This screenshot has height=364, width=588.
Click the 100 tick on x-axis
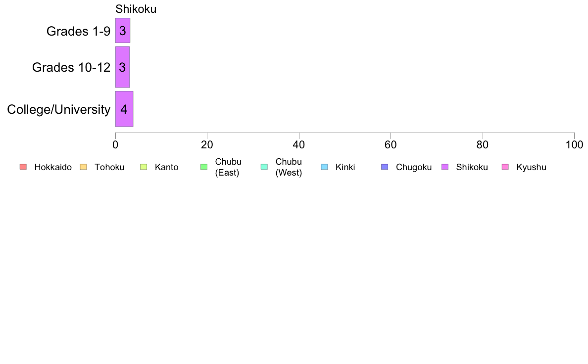[x=574, y=145]
